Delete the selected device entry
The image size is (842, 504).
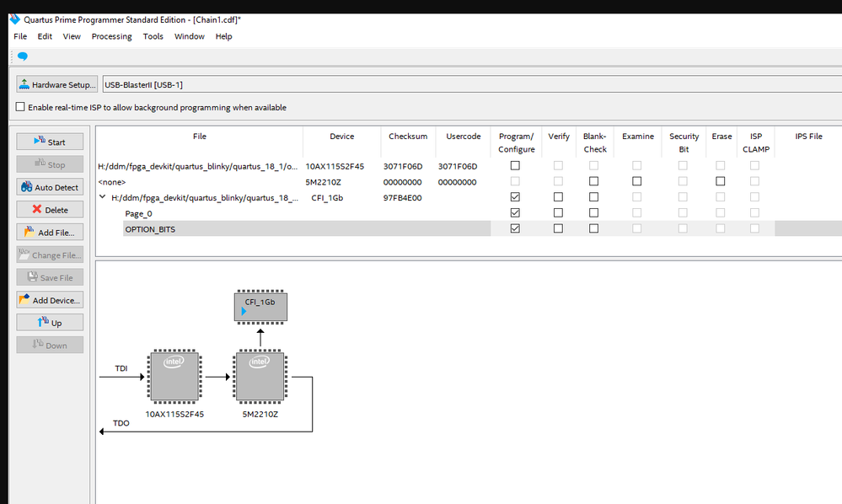50,209
